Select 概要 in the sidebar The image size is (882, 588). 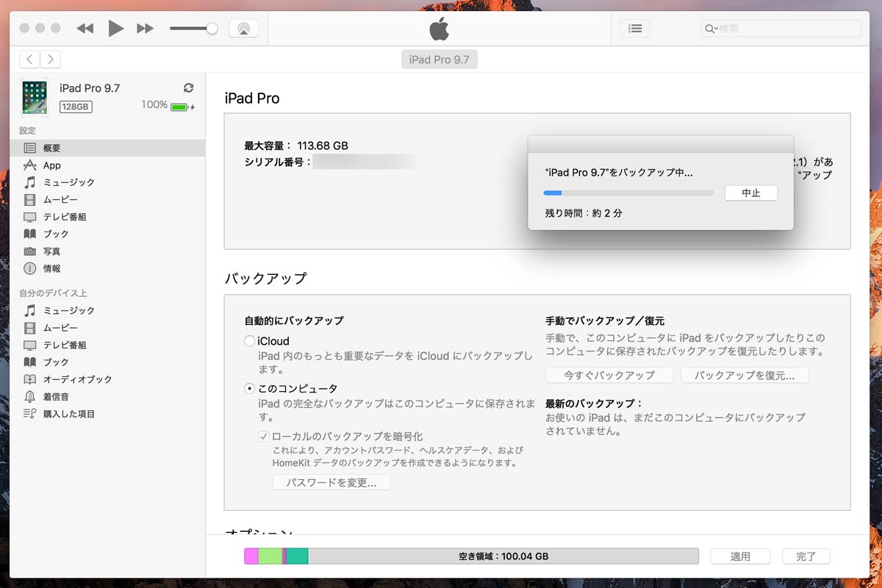pyautogui.click(x=107, y=148)
